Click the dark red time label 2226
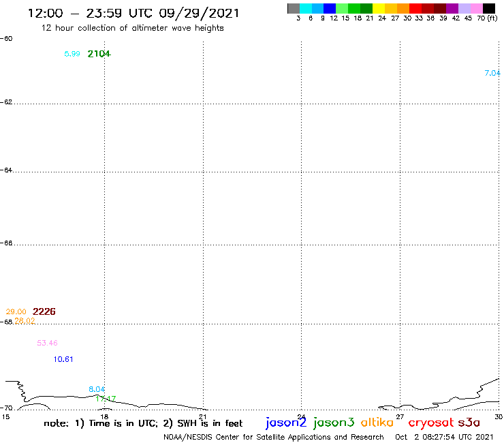504x443 pixels. pyautogui.click(x=44, y=311)
